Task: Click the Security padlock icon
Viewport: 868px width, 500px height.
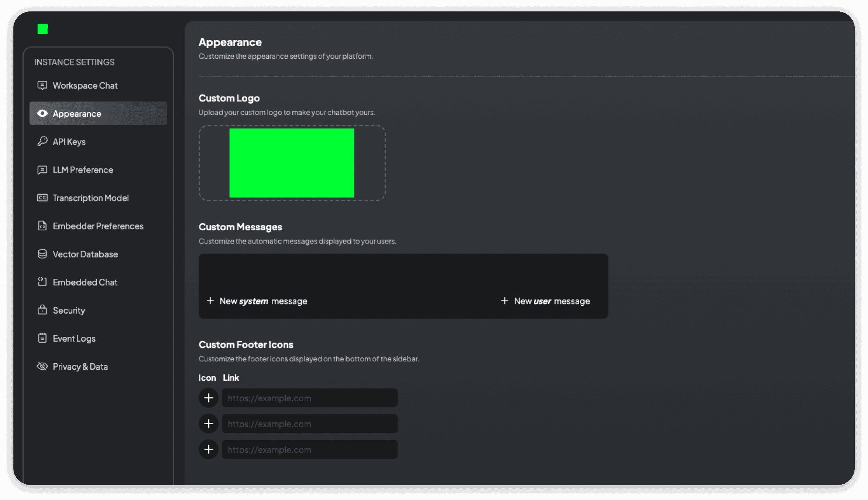Action: [42, 310]
